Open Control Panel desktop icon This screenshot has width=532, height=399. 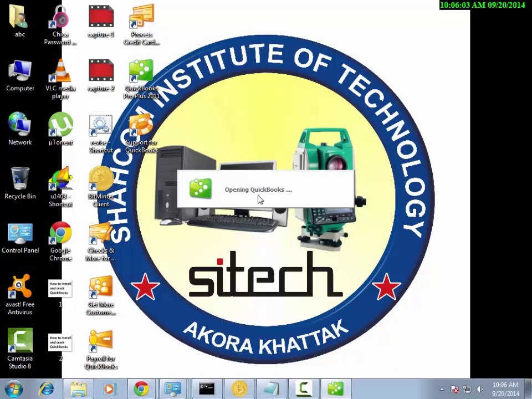[20, 238]
